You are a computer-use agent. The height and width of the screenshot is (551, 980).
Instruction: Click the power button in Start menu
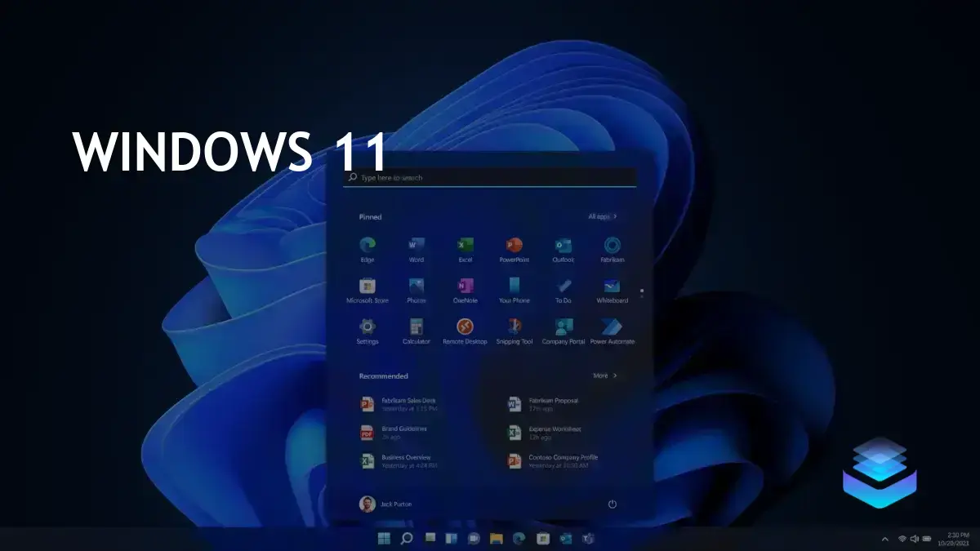pos(612,504)
